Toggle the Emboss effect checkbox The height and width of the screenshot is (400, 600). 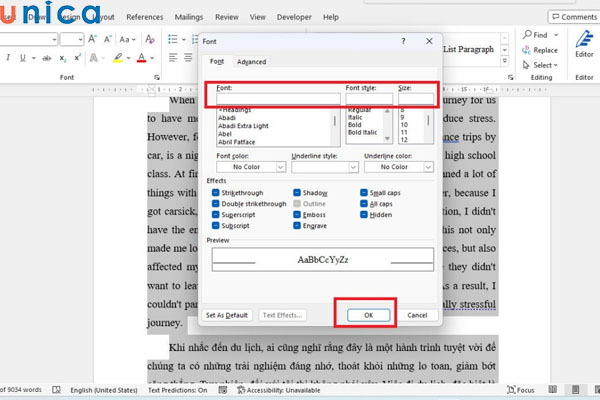click(x=298, y=215)
